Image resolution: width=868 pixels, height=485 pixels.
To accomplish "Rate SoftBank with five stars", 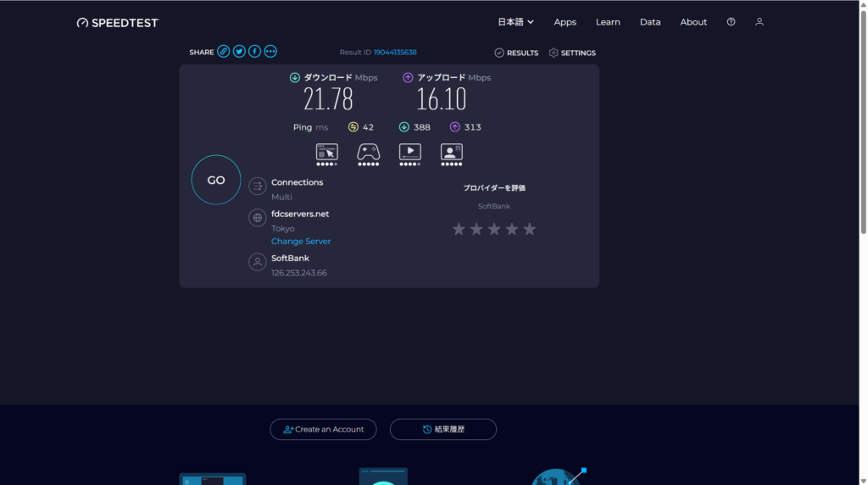I will tap(530, 229).
